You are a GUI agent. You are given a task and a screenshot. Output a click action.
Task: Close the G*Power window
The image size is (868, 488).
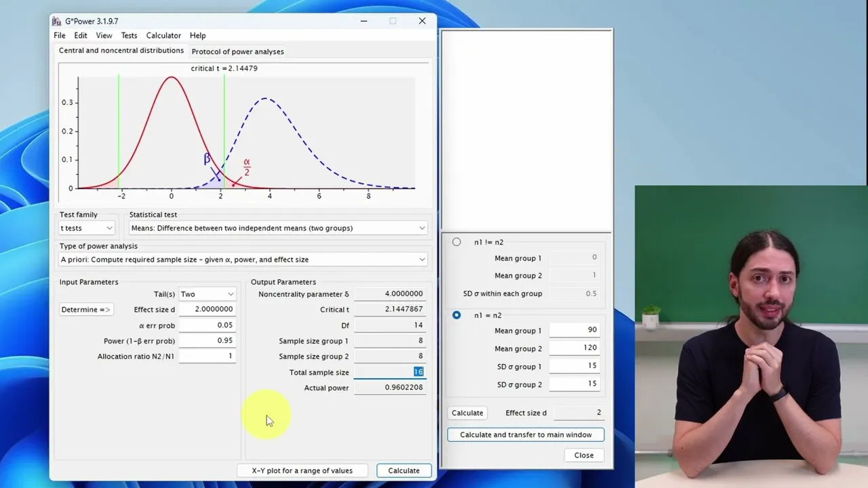pos(422,21)
